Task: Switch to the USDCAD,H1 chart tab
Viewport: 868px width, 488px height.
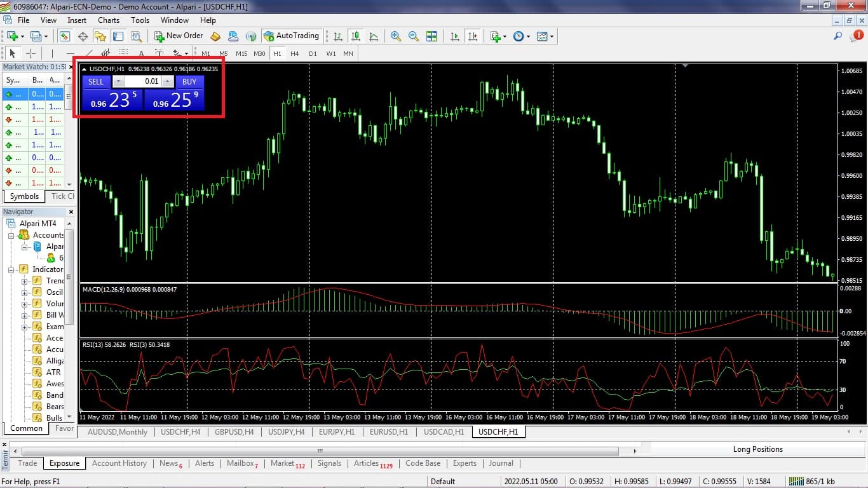Action: point(444,432)
